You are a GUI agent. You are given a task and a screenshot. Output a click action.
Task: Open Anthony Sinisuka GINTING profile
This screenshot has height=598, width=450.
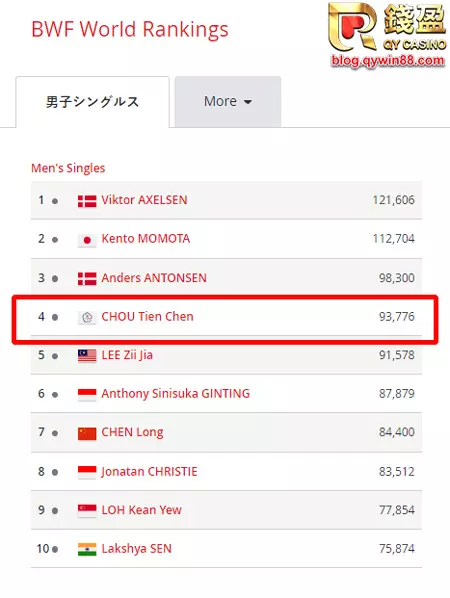point(175,393)
